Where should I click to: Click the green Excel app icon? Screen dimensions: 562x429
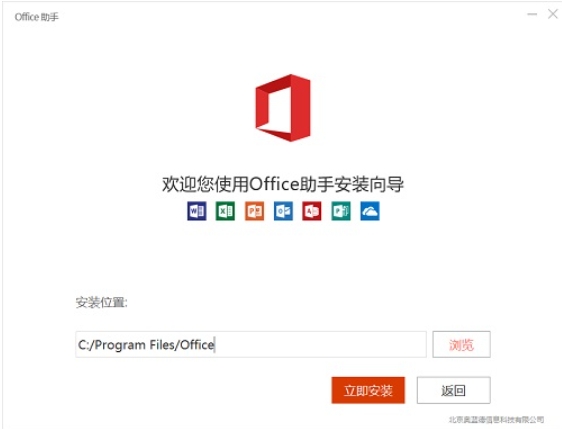pyautogui.click(x=225, y=211)
